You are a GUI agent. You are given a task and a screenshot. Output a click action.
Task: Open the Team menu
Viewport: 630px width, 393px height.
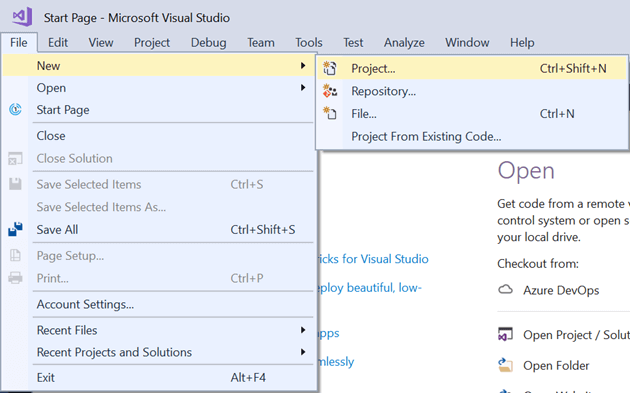(261, 43)
